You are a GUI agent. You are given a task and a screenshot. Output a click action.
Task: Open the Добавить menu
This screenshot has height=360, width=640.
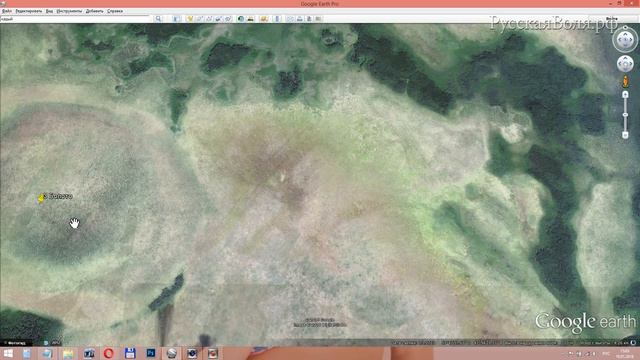[x=94, y=11]
